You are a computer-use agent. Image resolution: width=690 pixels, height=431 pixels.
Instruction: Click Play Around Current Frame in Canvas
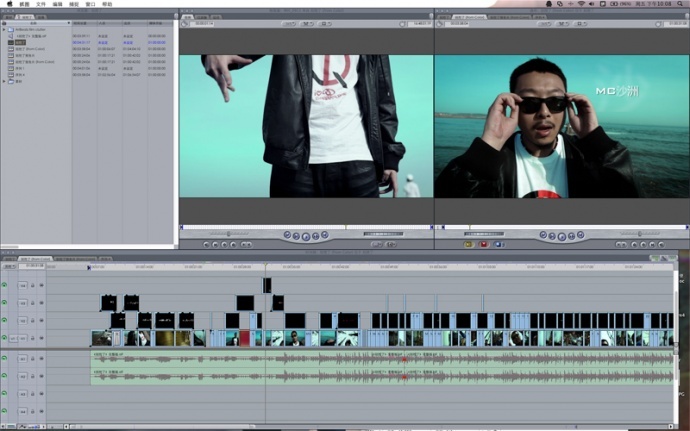pyautogui.click(x=571, y=236)
